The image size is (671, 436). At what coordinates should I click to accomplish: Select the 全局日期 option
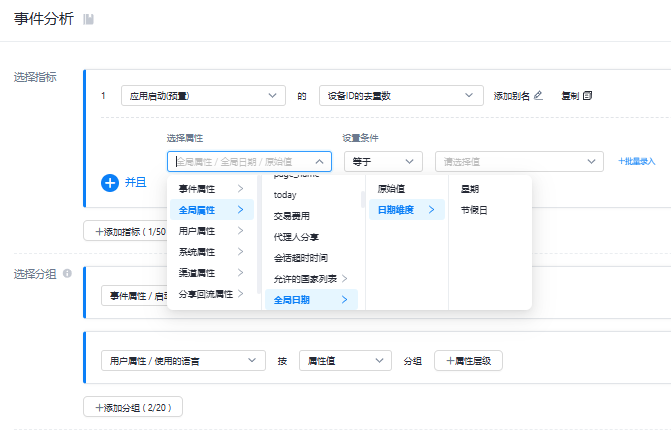click(x=311, y=300)
